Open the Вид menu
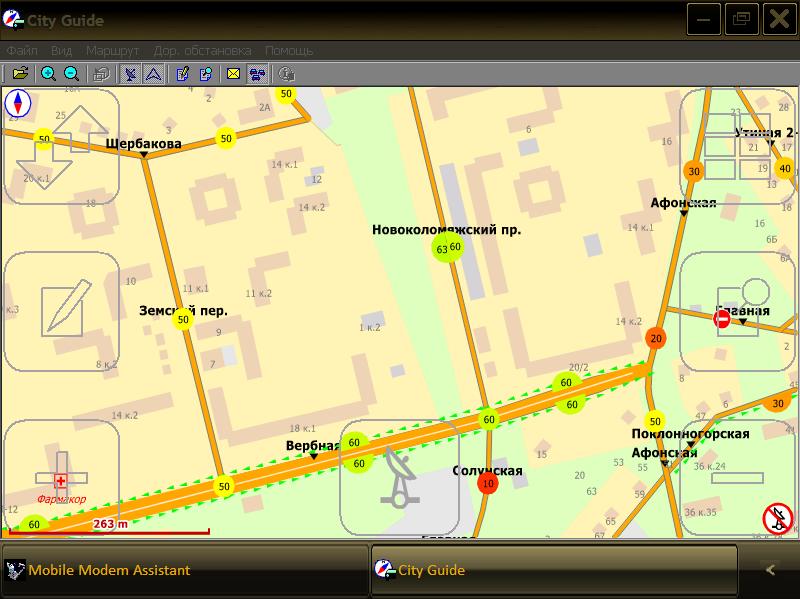Viewport: 800px width, 599px height. coord(61,50)
